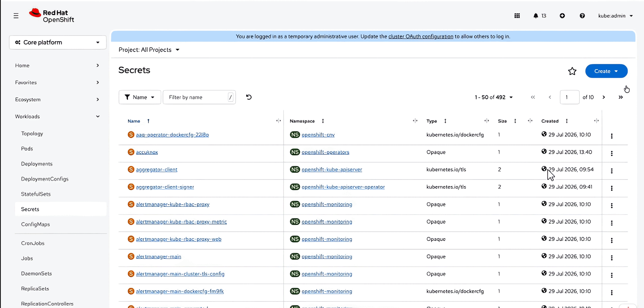The image size is (644, 308).
Task: Open kebab menu for alertmanager-kube-rbac-proxy-metric row
Action: (612, 223)
